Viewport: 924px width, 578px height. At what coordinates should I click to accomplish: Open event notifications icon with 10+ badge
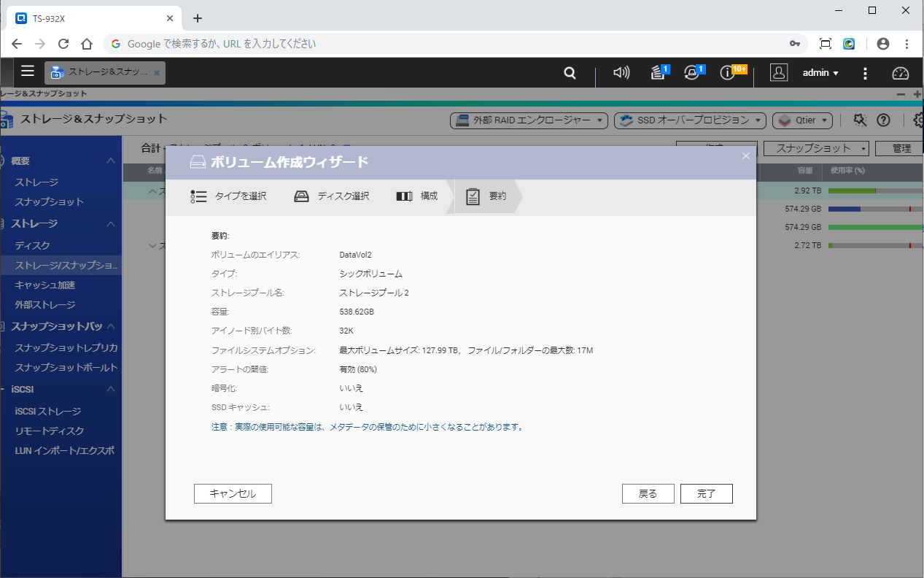point(728,73)
